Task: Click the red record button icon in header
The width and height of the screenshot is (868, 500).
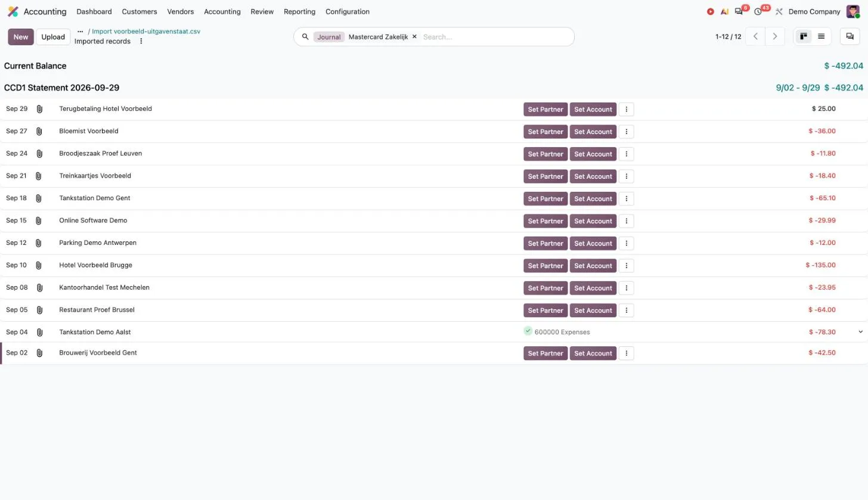Action: click(x=710, y=11)
